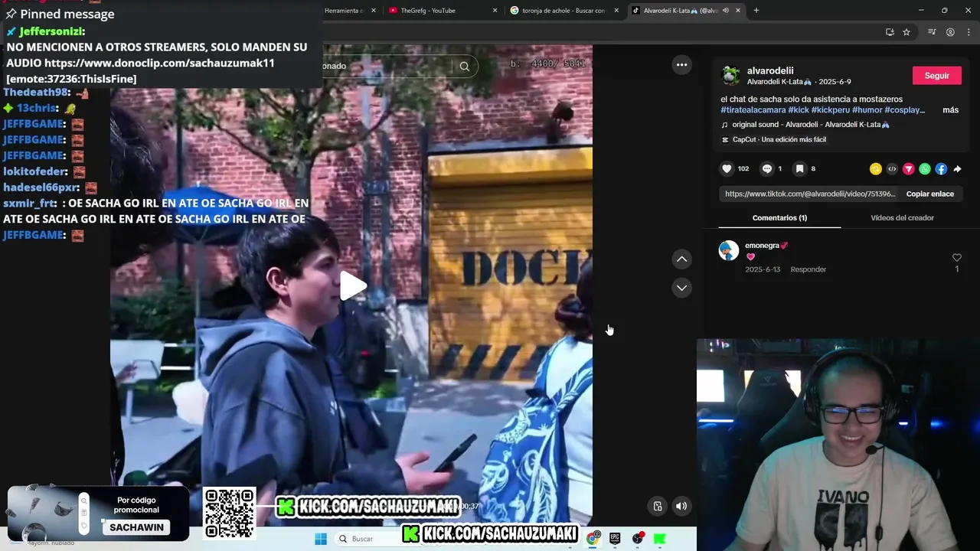Bookmark page with star icon

tap(906, 32)
